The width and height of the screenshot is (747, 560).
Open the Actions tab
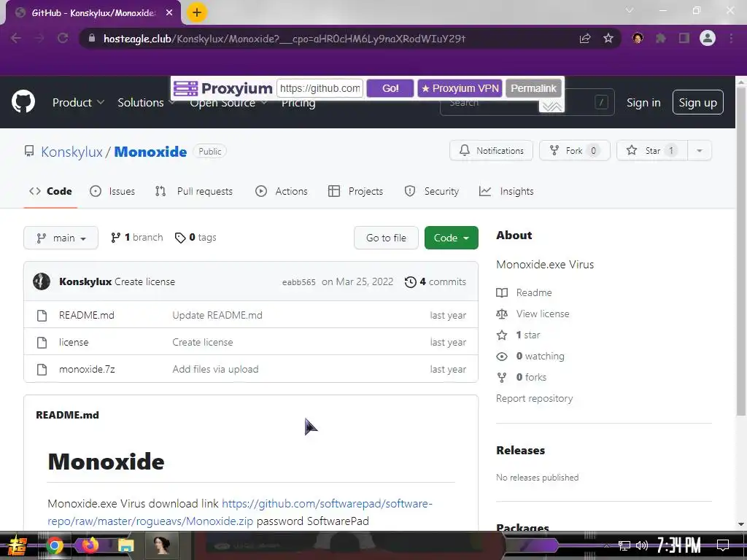pos(282,191)
